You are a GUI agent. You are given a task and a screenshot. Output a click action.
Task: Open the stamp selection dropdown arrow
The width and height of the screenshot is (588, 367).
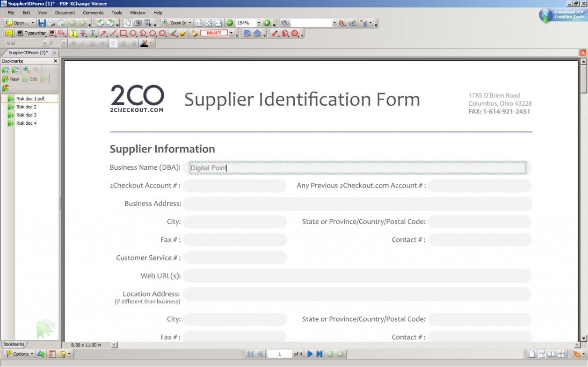(231, 33)
